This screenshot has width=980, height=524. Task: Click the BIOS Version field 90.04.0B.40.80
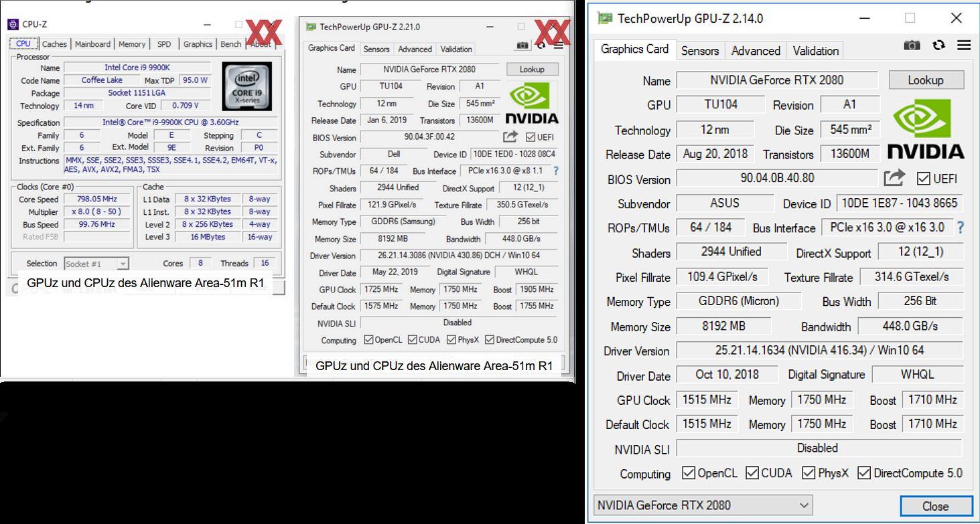tap(776, 178)
